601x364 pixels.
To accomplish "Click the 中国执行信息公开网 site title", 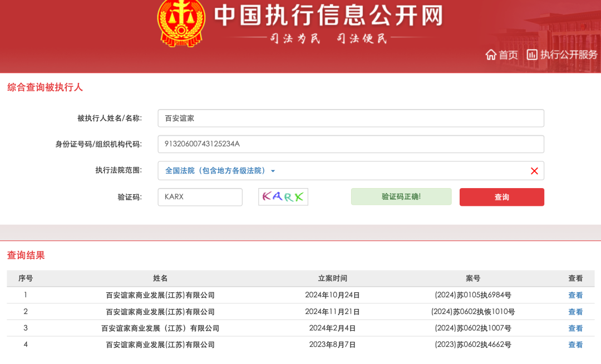I will 328,16.
